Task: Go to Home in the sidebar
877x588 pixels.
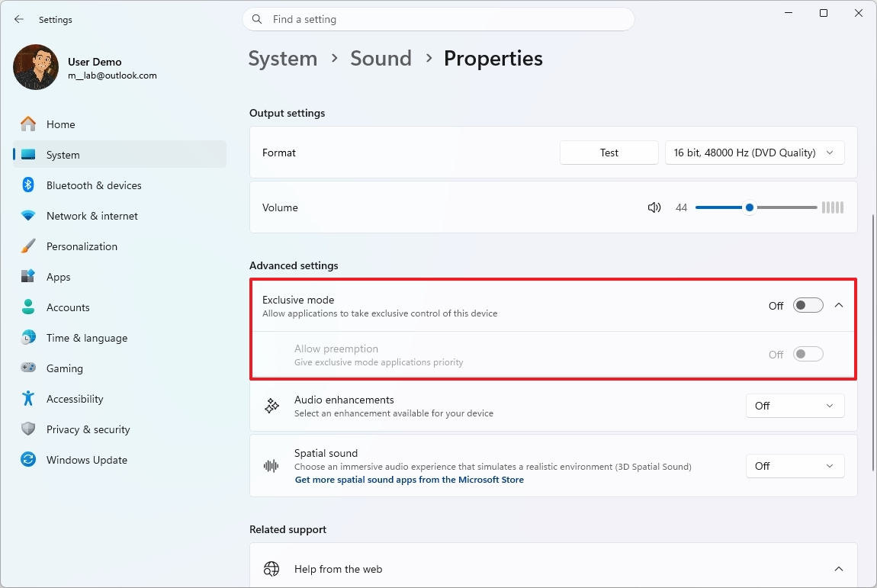Action: 62,124
